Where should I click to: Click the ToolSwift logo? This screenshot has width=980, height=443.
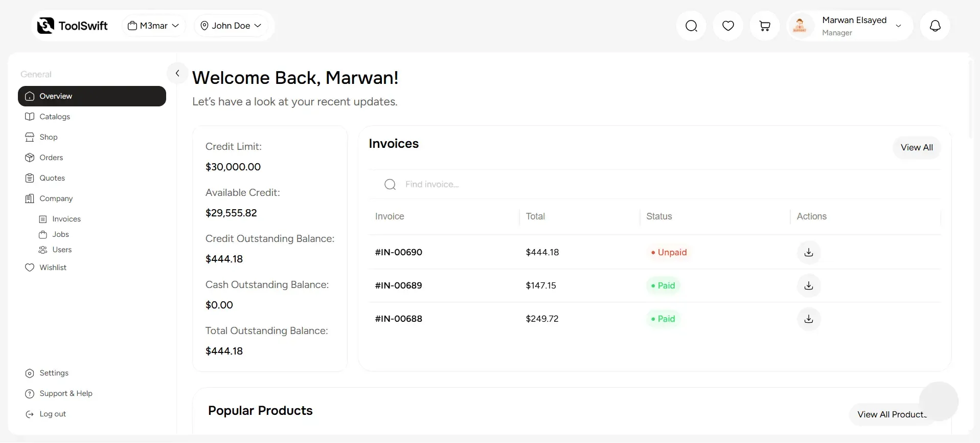click(x=72, y=25)
